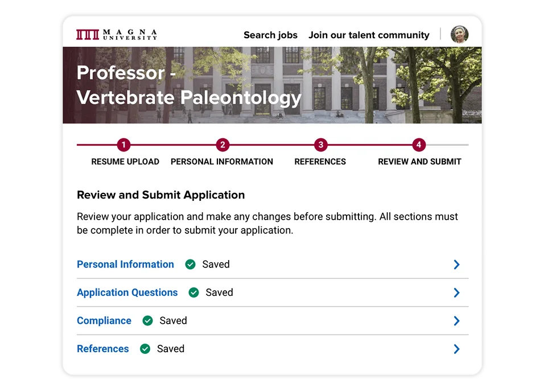
Task: Click step 2 Personal Information marker
Action: tap(222, 145)
